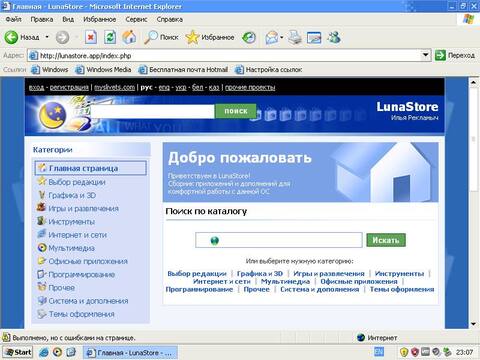Click Инструменты sidebar icon

tap(41, 221)
